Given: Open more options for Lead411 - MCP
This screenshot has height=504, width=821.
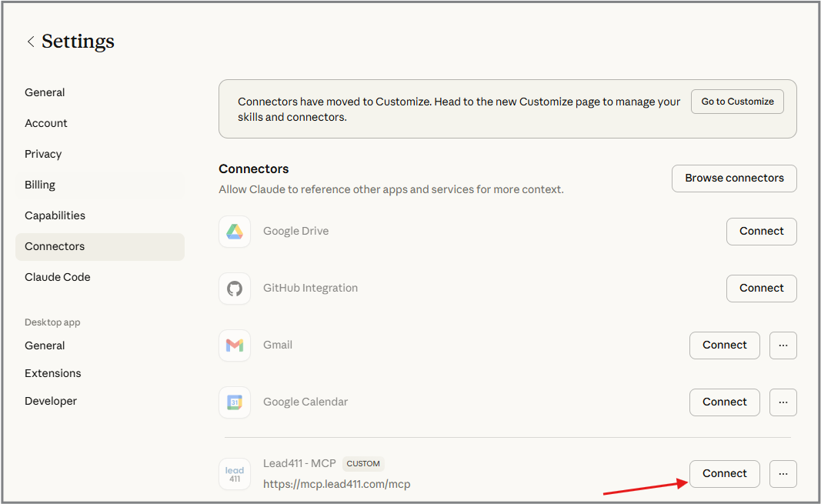Looking at the screenshot, I should (x=783, y=474).
